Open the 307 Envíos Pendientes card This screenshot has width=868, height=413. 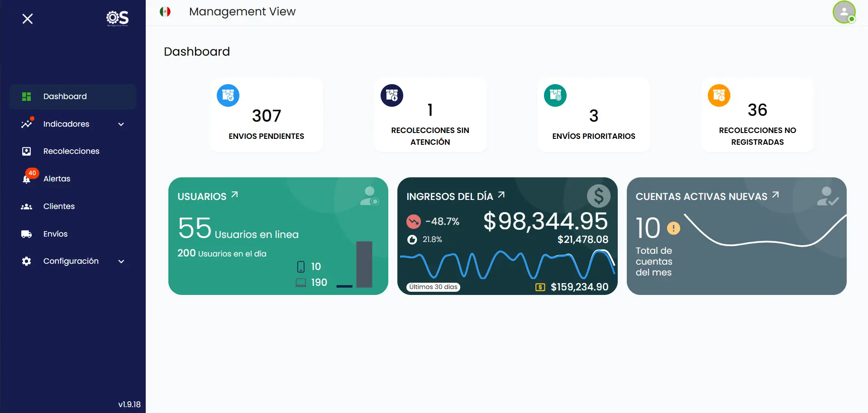click(x=267, y=115)
